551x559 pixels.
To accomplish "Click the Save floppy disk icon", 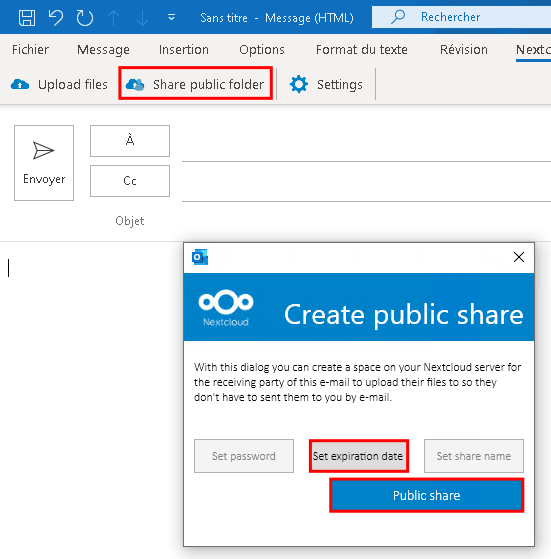I will 27,17.
